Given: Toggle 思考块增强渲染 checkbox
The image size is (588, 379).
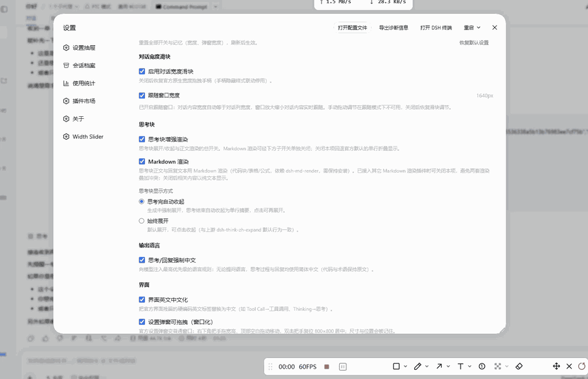Looking at the screenshot, I should pos(142,139).
